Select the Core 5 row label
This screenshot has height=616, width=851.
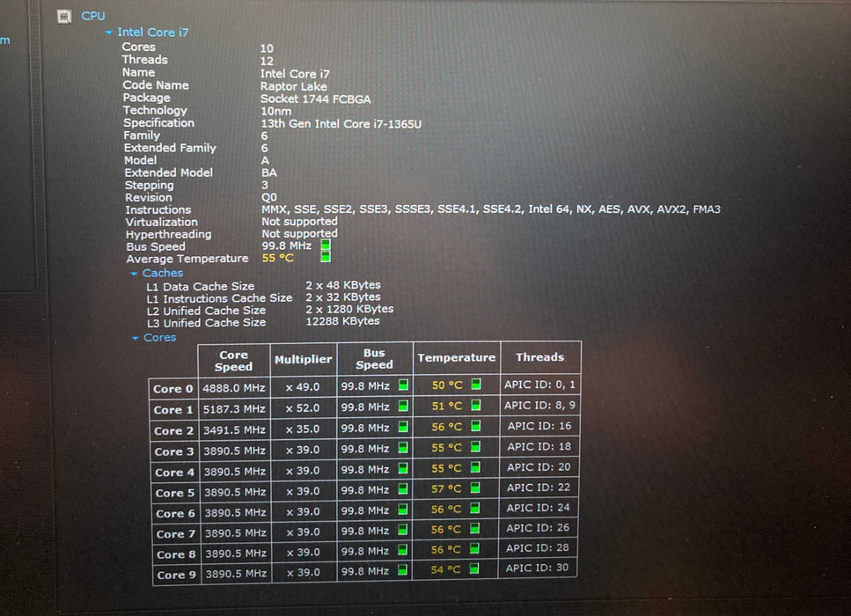(175, 494)
